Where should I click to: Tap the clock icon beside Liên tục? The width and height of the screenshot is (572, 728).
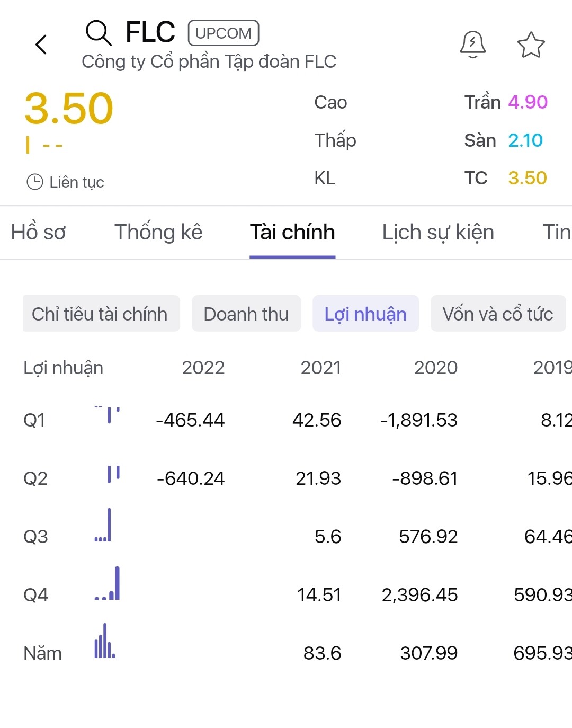35,182
